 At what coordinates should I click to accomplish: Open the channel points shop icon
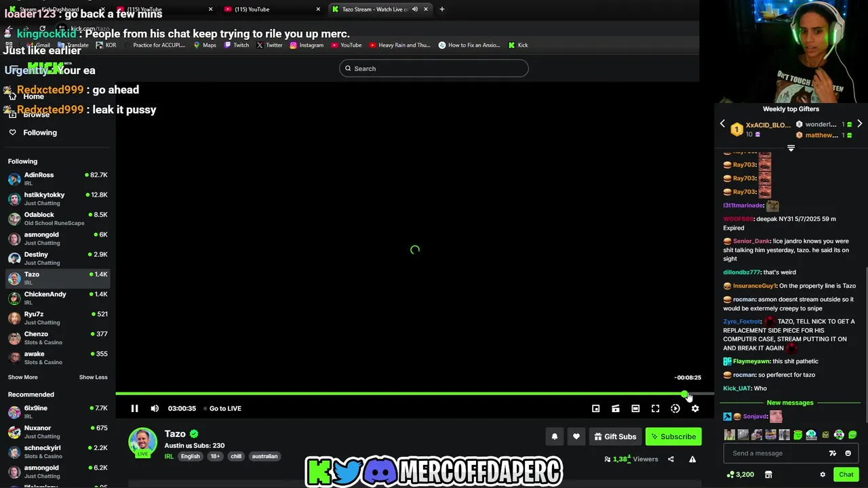(768, 474)
